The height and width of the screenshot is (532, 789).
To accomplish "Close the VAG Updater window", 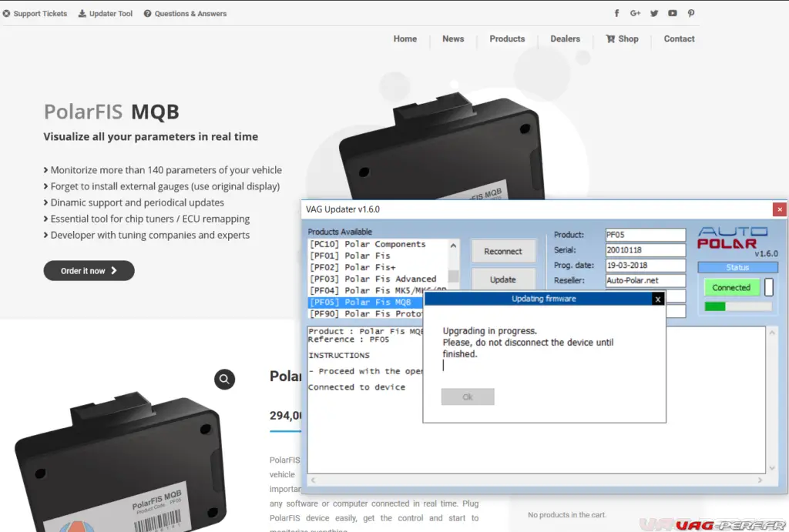I will point(780,209).
